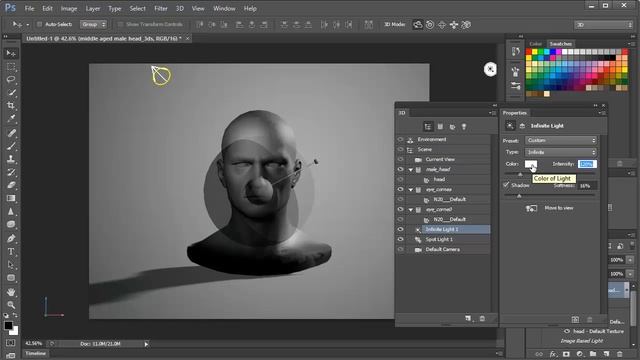Filter 3D panel by meshes
This screenshot has width=640, height=360.
coord(440,127)
